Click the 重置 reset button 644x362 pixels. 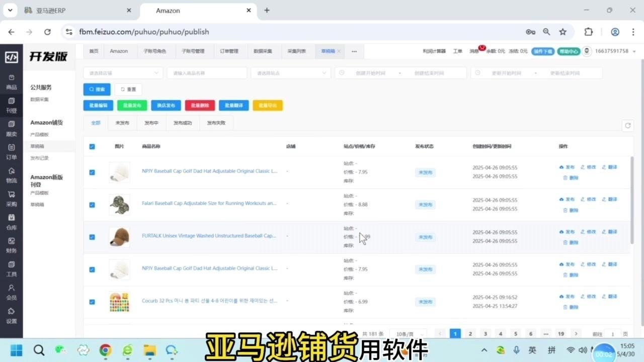click(x=128, y=89)
